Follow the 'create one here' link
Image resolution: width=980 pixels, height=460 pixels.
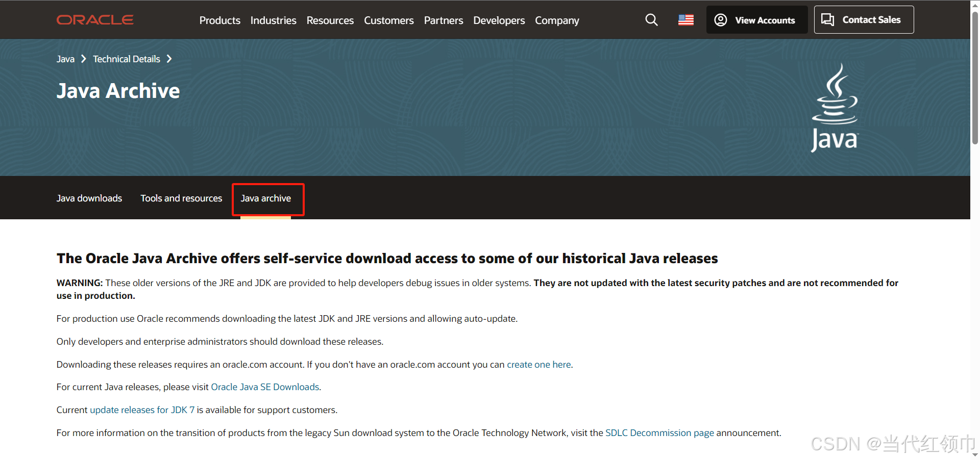click(x=539, y=365)
